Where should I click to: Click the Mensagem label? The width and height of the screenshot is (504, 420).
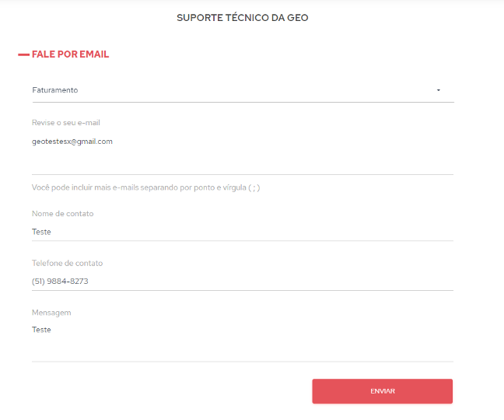pos(51,313)
